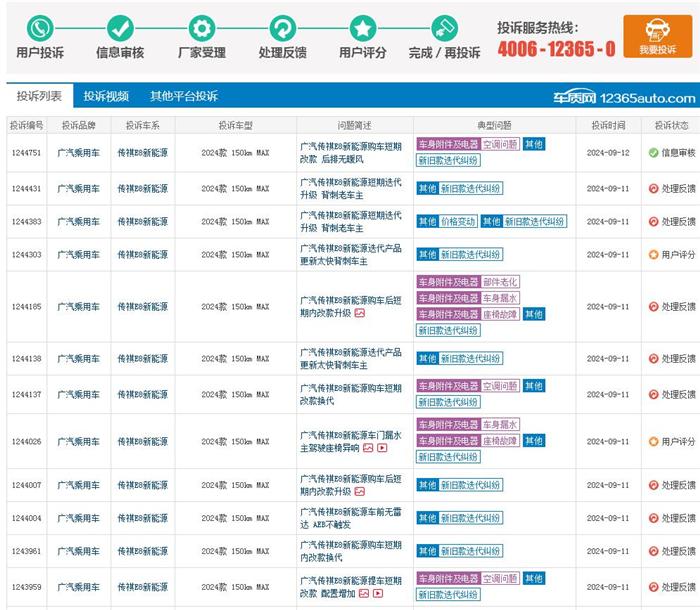Image resolution: width=700 pixels, height=610 pixels.
Task: Open complaint 1244004 AEB不触发 description
Action: [x=351, y=518]
